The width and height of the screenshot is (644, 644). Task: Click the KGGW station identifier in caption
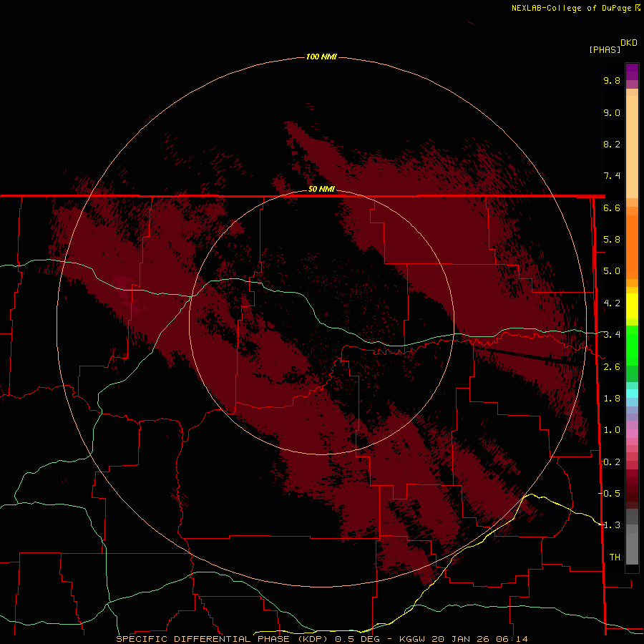click(413, 639)
